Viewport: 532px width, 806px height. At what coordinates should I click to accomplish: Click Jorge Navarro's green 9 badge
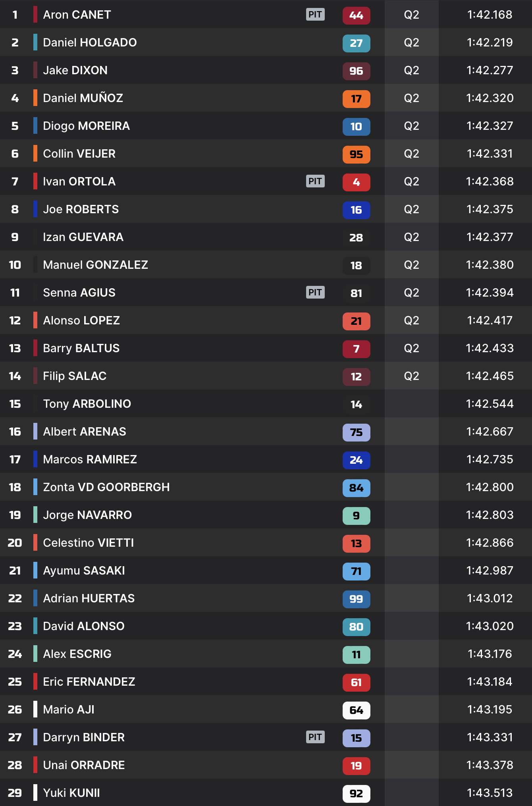click(x=356, y=516)
